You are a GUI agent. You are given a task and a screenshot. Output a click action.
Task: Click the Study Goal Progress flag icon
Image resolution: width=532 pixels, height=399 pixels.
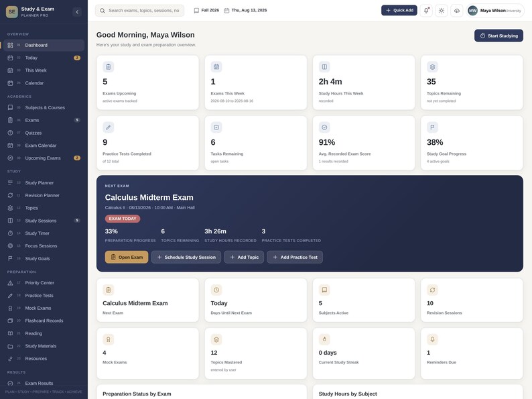432,127
